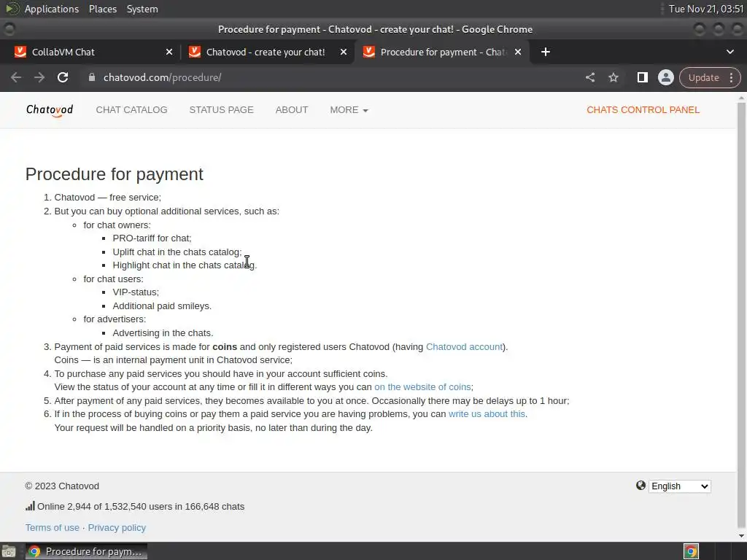Click the text 'Uplift chat in the chats catalog;'
Screen dimensions: 747x560
tap(177, 252)
